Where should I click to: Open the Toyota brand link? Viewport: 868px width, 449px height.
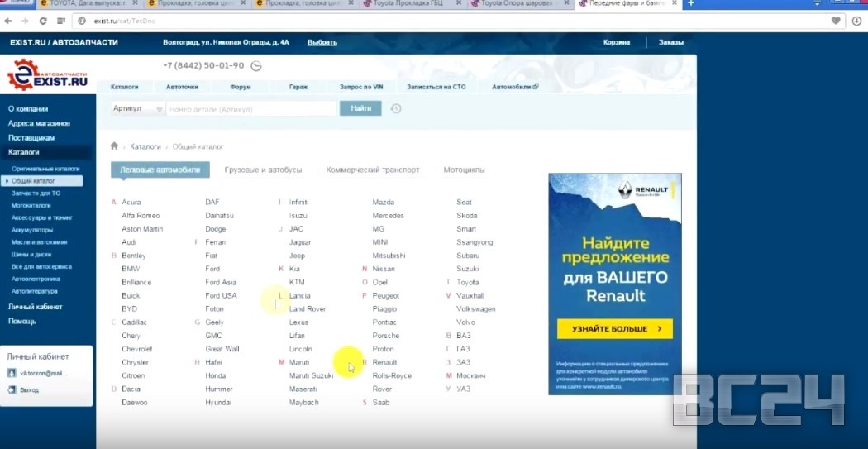tap(467, 282)
